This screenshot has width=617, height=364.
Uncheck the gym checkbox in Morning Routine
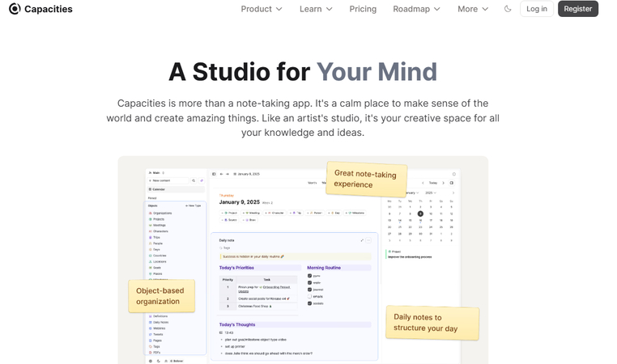(x=310, y=276)
